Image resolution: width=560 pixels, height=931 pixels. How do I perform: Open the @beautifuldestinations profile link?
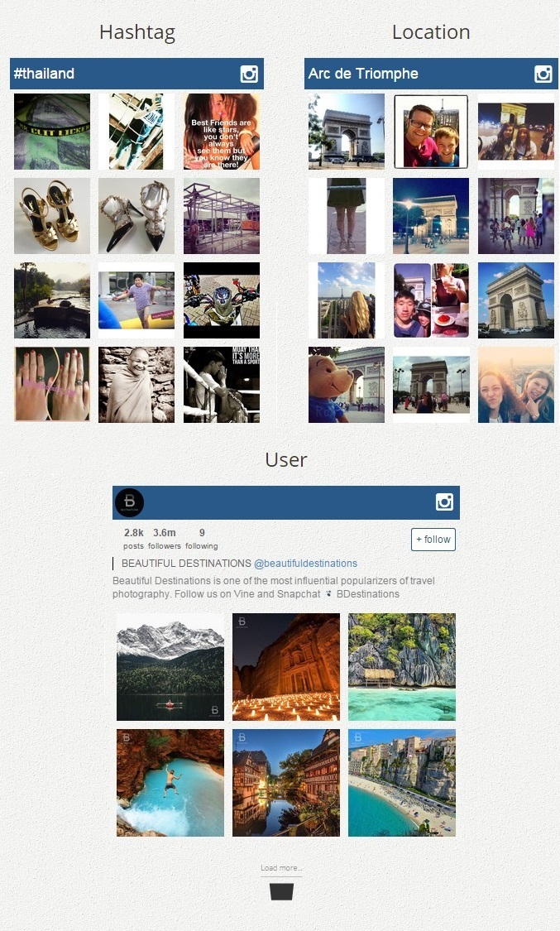(x=305, y=564)
